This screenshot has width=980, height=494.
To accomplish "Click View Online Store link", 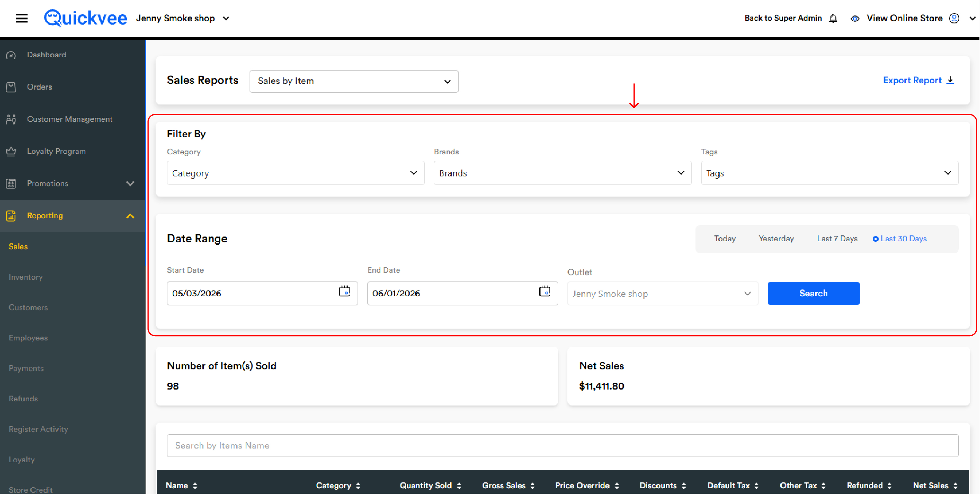I will coord(904,18).
